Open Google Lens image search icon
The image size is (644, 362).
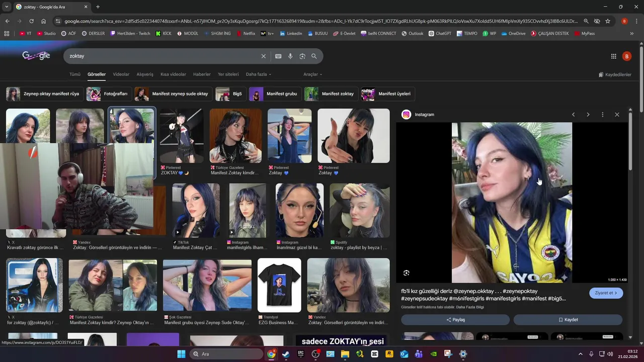302,56
